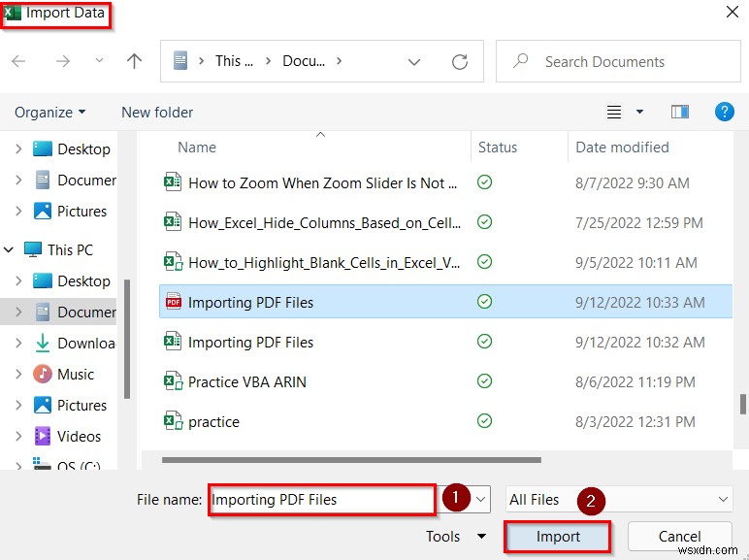Screen dimensions: 749x560
Task: Expand the top Documents tree node
Action: tap(18, 180)
